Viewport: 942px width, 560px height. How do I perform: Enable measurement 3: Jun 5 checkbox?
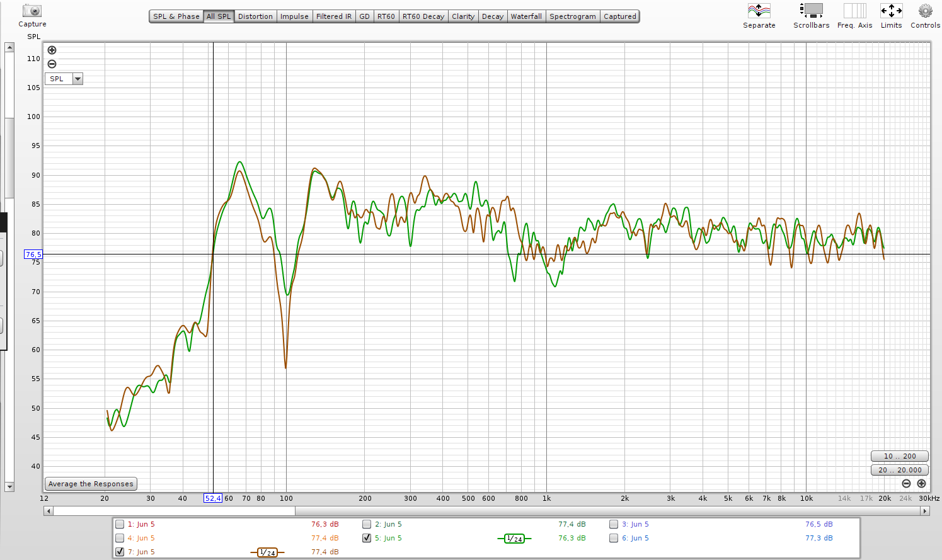coord(614,524)
